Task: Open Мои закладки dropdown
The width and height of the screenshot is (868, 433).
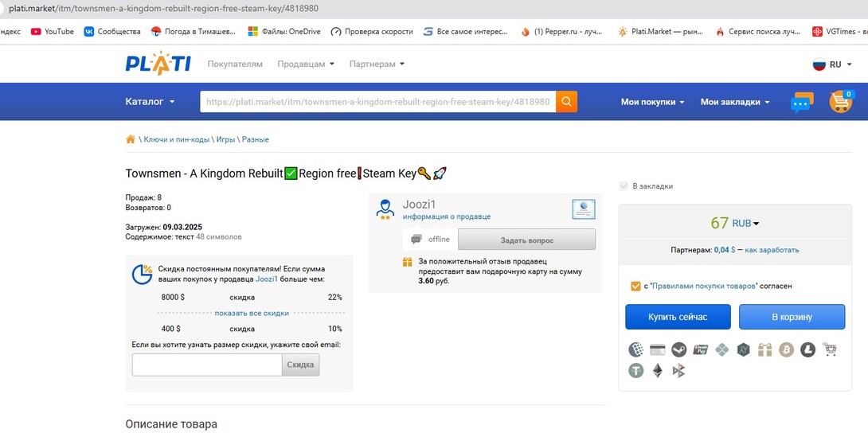Action: 735,102
